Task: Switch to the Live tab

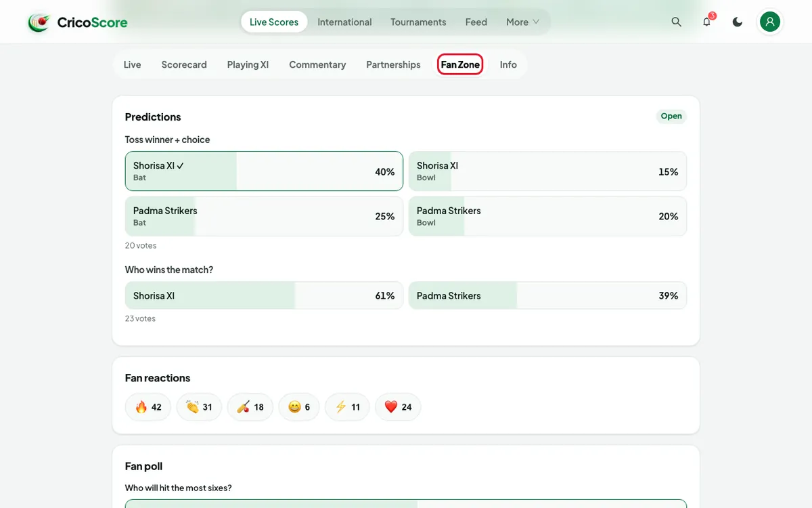Action: point(133,64)
